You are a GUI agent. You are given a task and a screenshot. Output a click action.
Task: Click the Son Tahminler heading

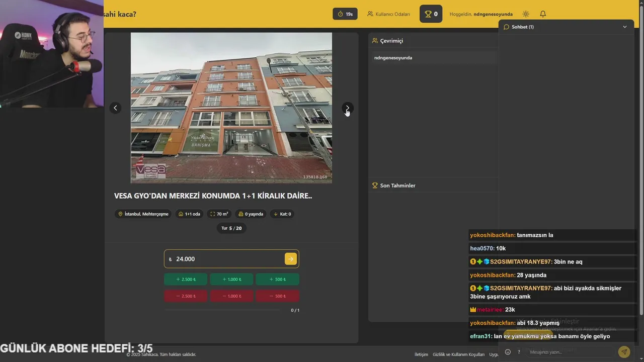pyautogui.click(x=397, y=186)
